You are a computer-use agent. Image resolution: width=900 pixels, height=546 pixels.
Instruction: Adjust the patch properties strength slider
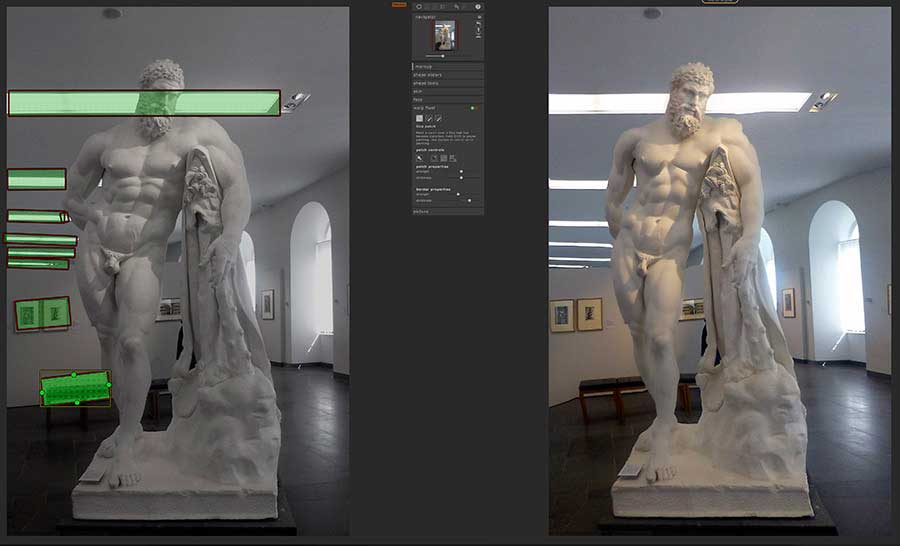point(461,171)
